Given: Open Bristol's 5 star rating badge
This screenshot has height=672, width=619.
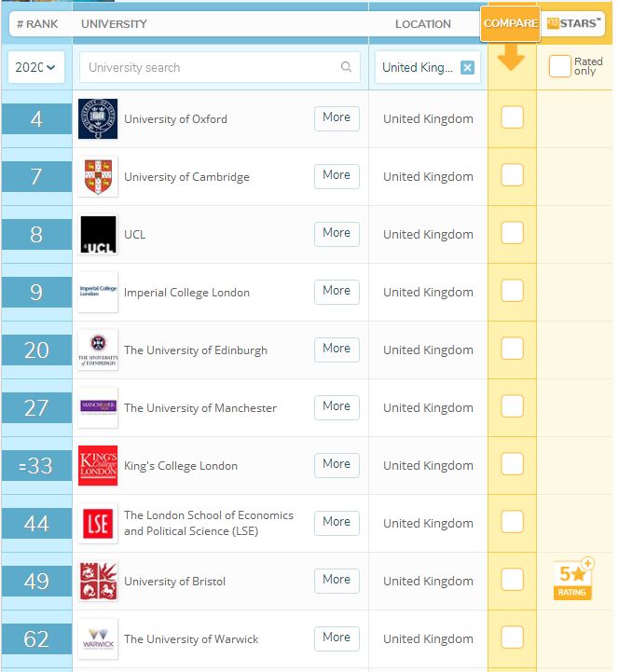Looking at the screenshot, I should click(573, 580).
